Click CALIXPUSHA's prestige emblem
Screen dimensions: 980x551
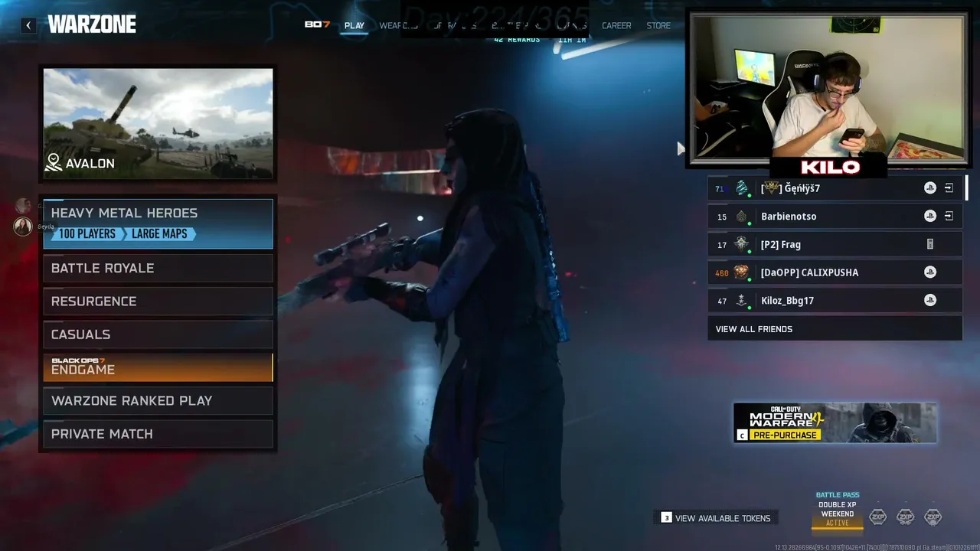click(741, 272)
